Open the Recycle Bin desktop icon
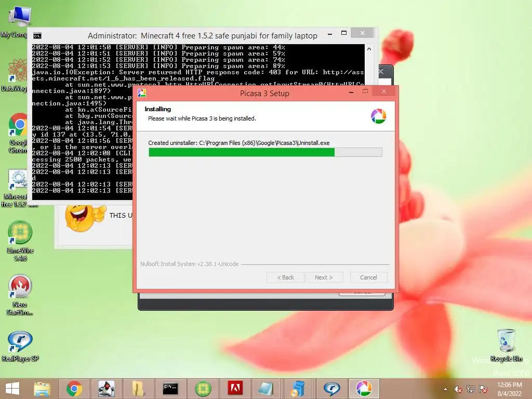Viewport: 532px width, 399px height. (x=506, y=345)
